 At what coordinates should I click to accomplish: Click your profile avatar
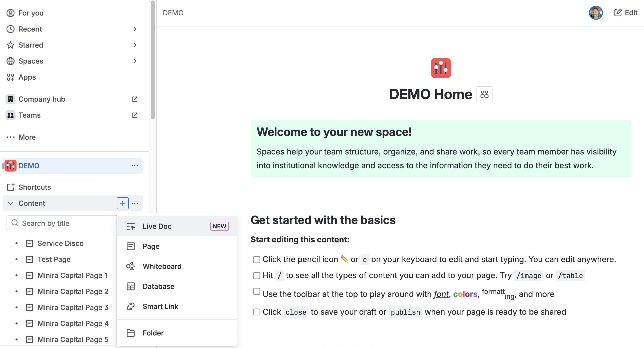[596, 13]
